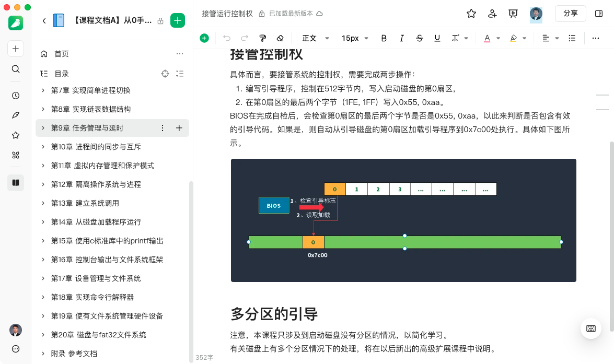Go to 首页 in sidebar
Viewport: 614px width, 364px height.
[61, 54]
